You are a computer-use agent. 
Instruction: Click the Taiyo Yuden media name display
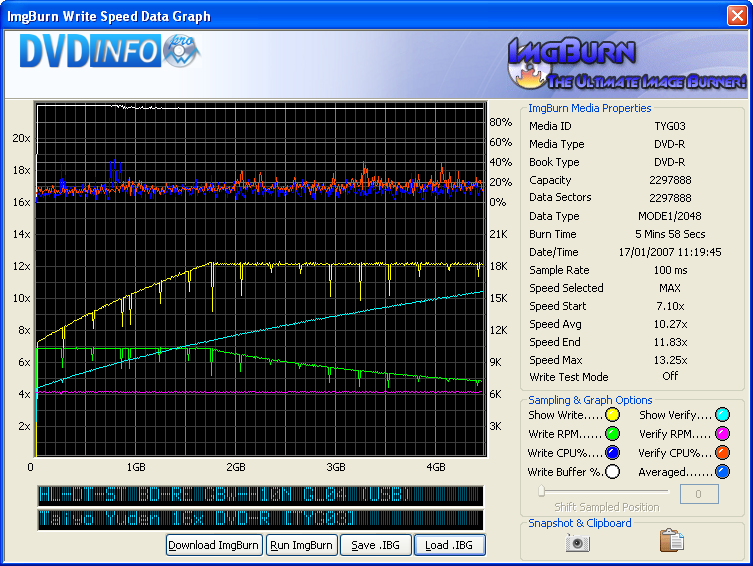(x=261, y=520)
